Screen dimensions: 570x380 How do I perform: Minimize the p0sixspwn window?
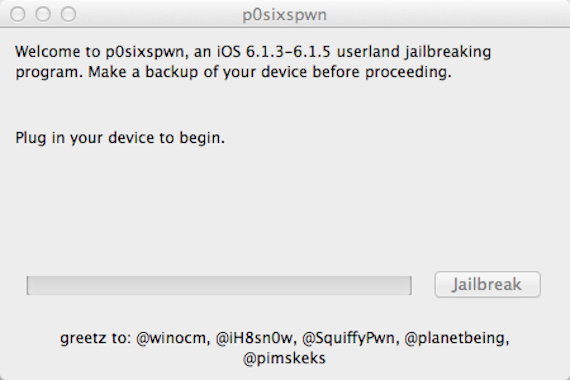click(43, 15)
